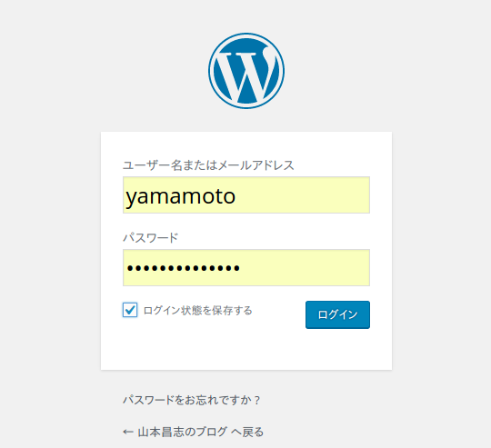Click the WordPress logo
The width and height of the screenshot is (491, 448).
pyautogui.click(x=246, y=71)
